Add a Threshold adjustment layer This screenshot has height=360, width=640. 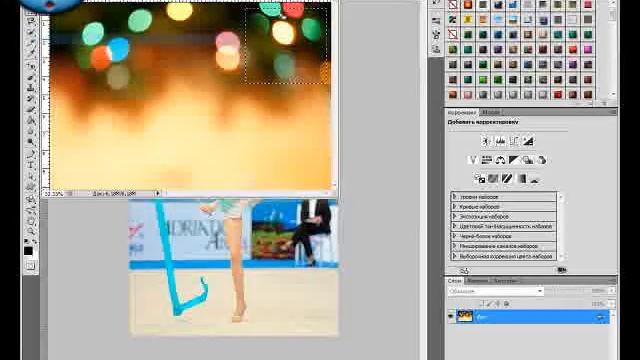[x=507, y=179]
